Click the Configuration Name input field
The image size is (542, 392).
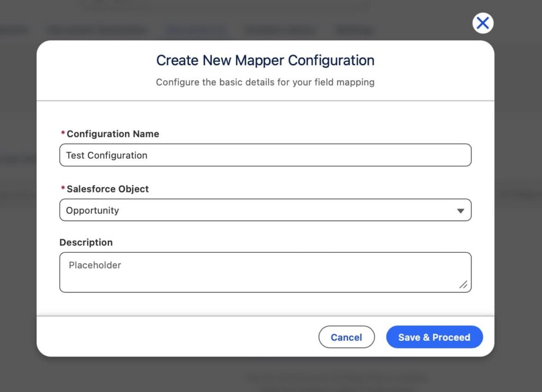click(265, 155)
